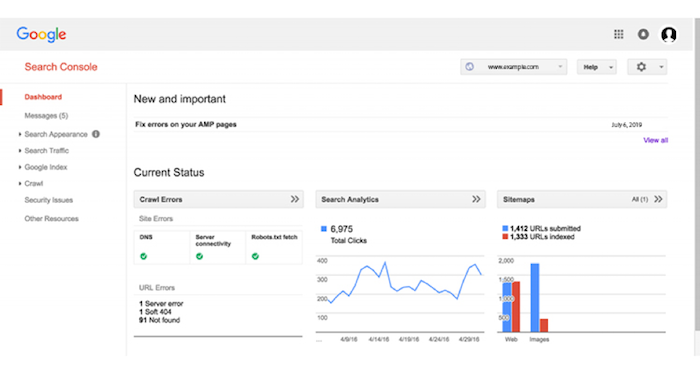The height and width of the screenshot is (373, 700).
Task: Click the 91 Not found link
Action: (x=159, y=320)
